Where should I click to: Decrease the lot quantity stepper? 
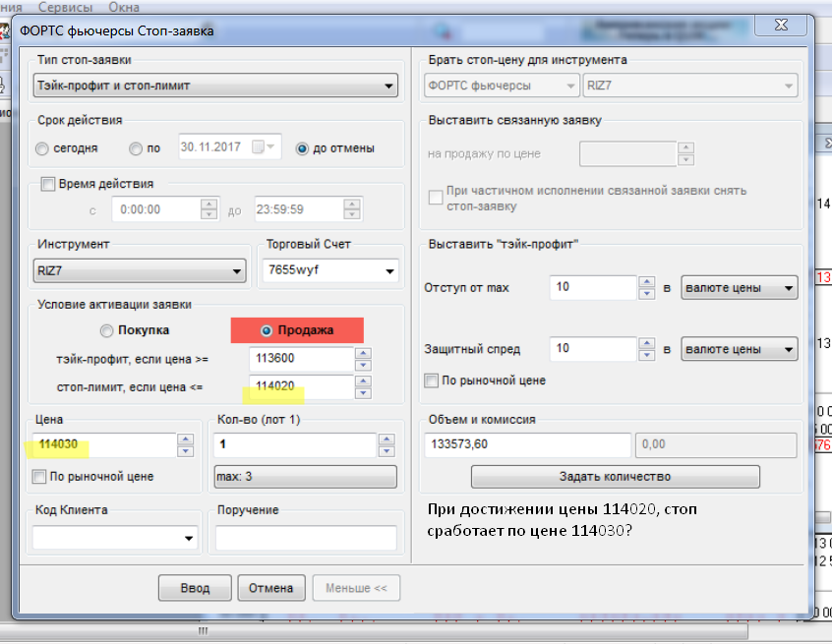(x=386, y=451)
